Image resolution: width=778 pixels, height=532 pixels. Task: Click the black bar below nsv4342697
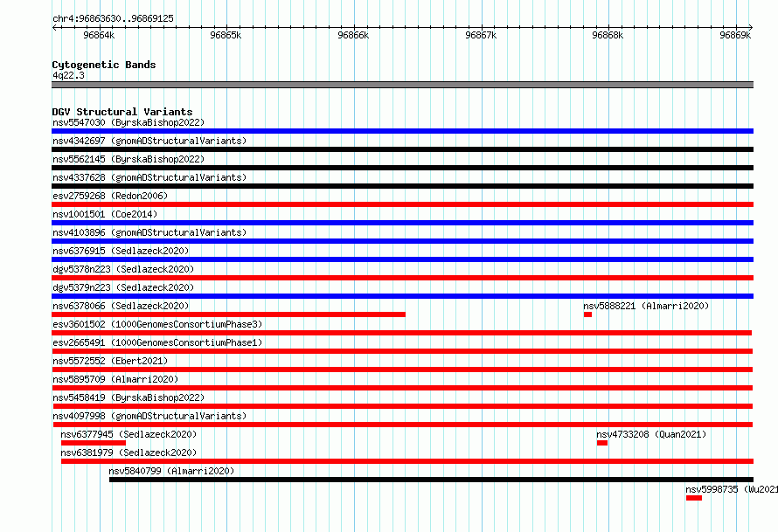tap(402, 149)
